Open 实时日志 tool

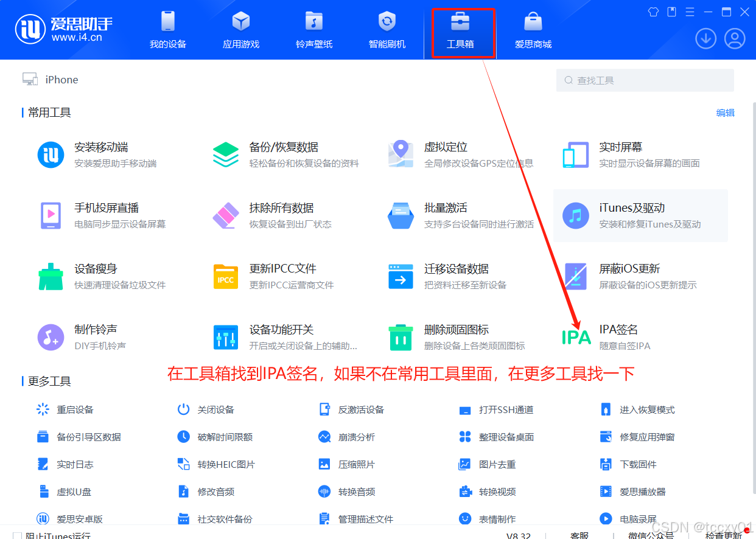click(65, 464)
